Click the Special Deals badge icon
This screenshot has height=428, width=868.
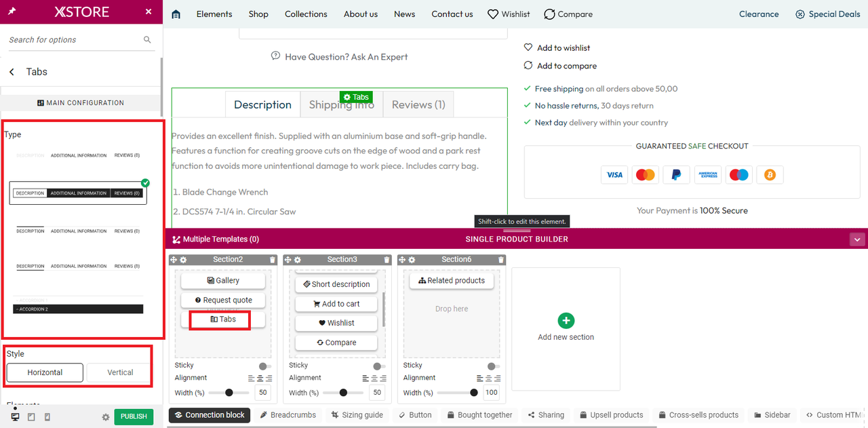(x=800, y=14)
